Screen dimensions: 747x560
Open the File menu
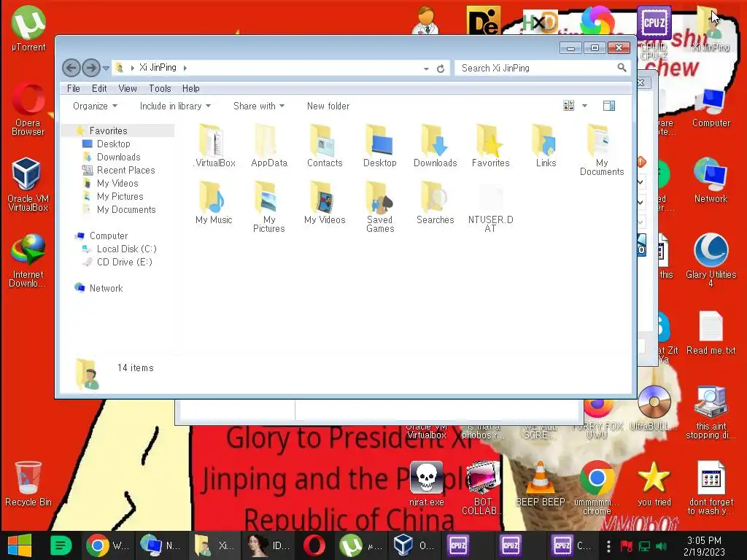(x=74, y=88)
